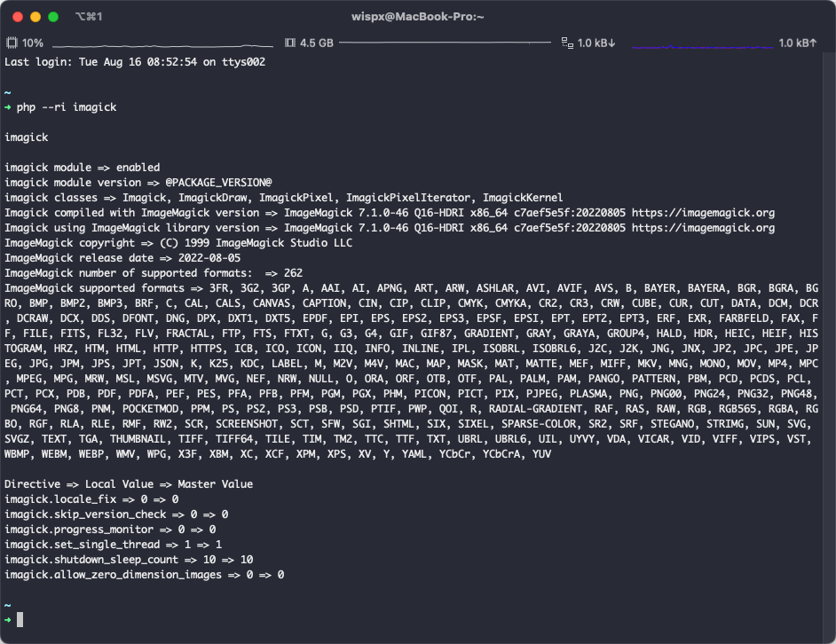Click supported formats count 262

pyautogui.click(x=293, y=273)
